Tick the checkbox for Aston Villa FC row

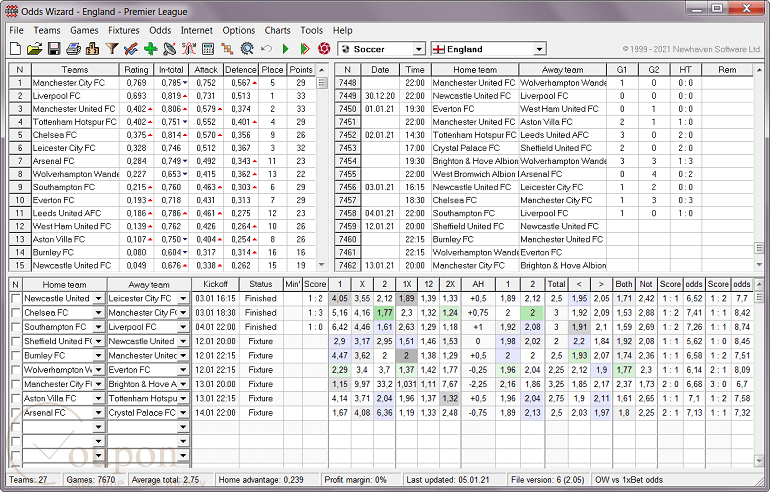pos(16,399)
